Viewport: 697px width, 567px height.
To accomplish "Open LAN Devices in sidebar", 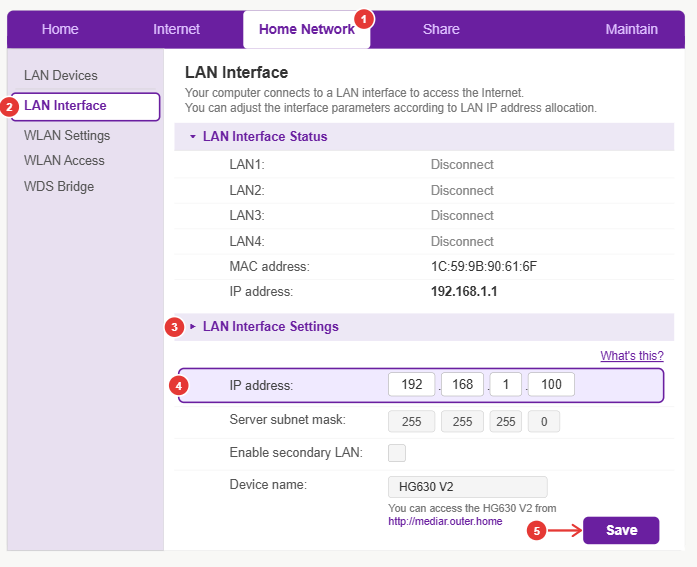I will pyautogui.click(x=60, y=76).
